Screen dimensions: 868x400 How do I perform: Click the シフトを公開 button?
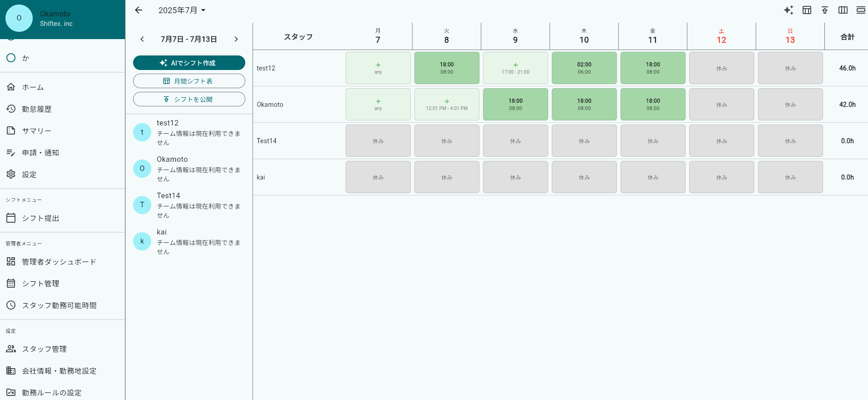(x=189, y=99)
